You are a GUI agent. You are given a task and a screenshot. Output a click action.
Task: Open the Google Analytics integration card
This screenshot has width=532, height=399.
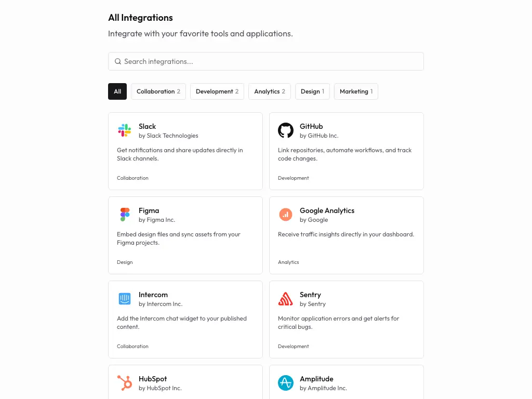[346, 235]
